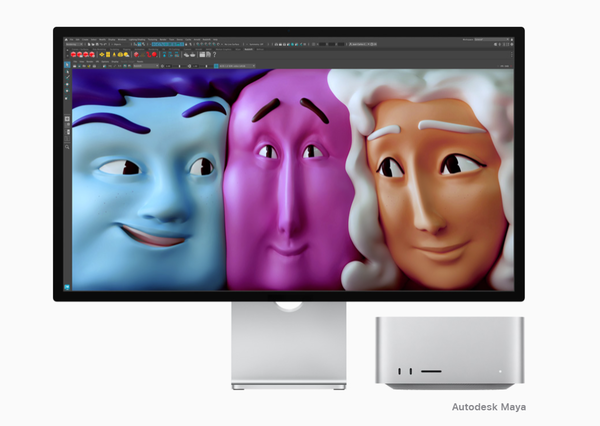
Task: Open the Create menu
Action: coord(85,39)
